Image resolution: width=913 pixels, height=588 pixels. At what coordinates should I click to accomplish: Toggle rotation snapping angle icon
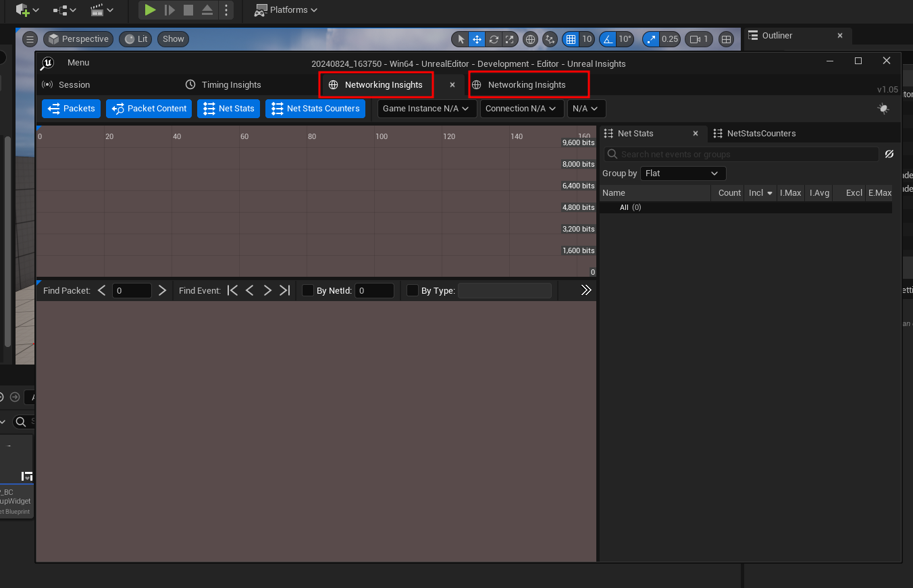pyautogui.click(x=608, y=39)
